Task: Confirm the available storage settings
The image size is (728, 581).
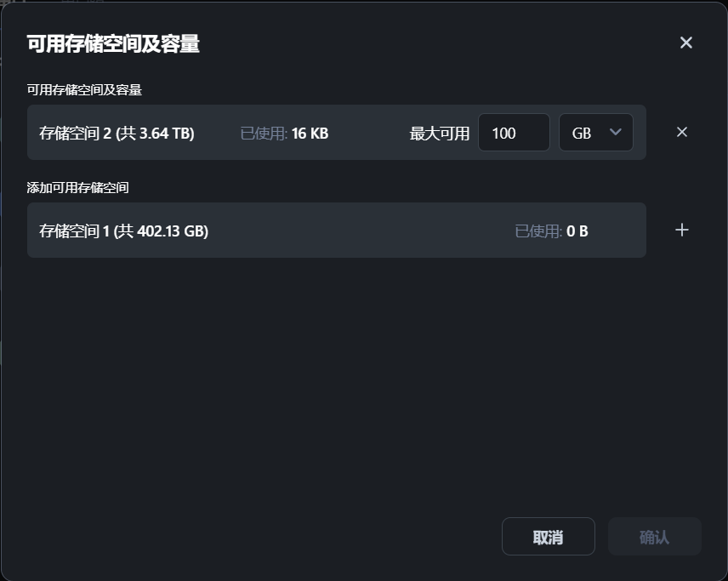Action: pyautogui.click(x=655, y=536)
